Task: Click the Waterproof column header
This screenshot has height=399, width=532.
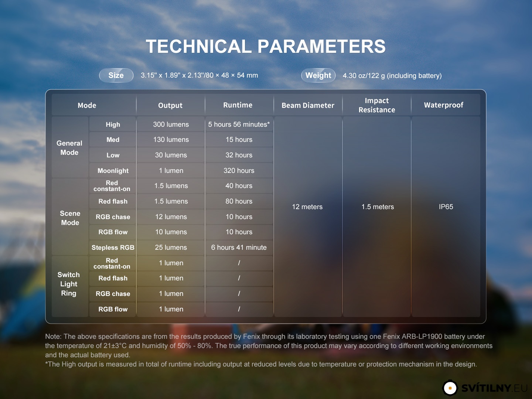Action: [x=443, y=105]
